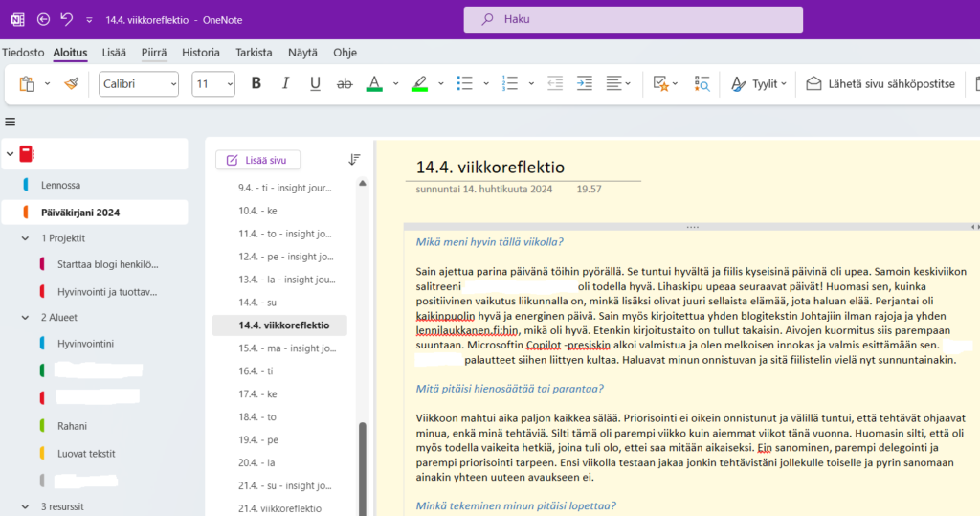Open the 21.4. viikkoreflektio page
This screenshot has height=516, width=980.
(279, 508)
